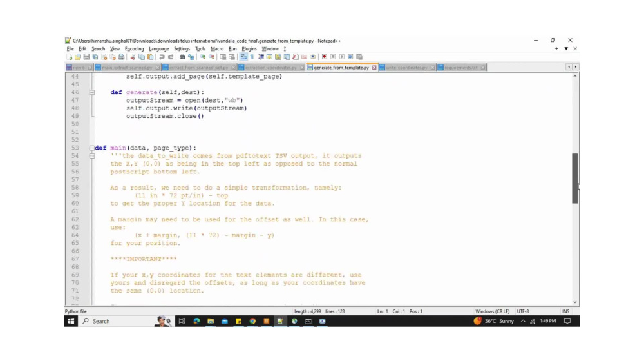Open the Encoding menu

135,48
